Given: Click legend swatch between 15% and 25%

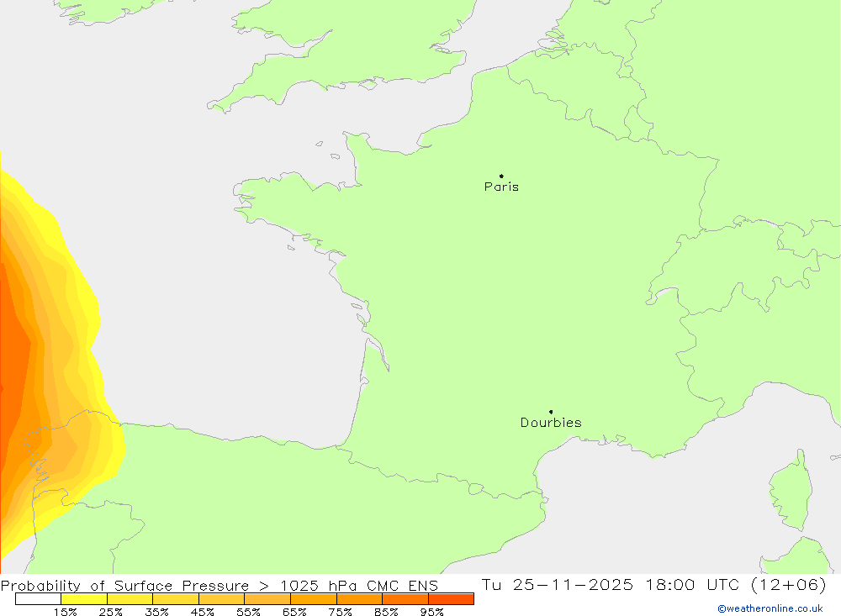Looking at the screenshot, I should [84, 599].
